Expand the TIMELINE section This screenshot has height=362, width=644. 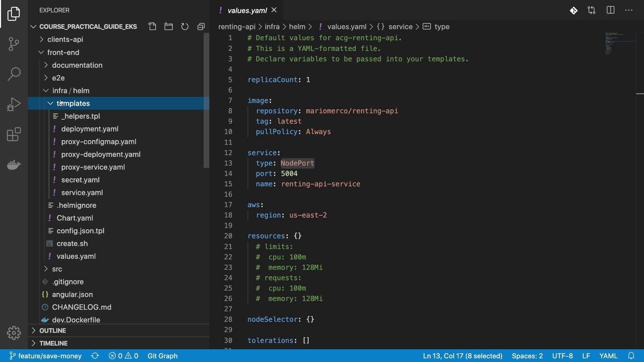pos(53,343)
